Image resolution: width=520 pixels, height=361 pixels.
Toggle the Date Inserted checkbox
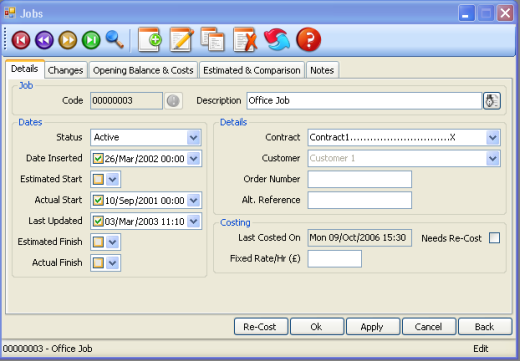tap(98, 159)
